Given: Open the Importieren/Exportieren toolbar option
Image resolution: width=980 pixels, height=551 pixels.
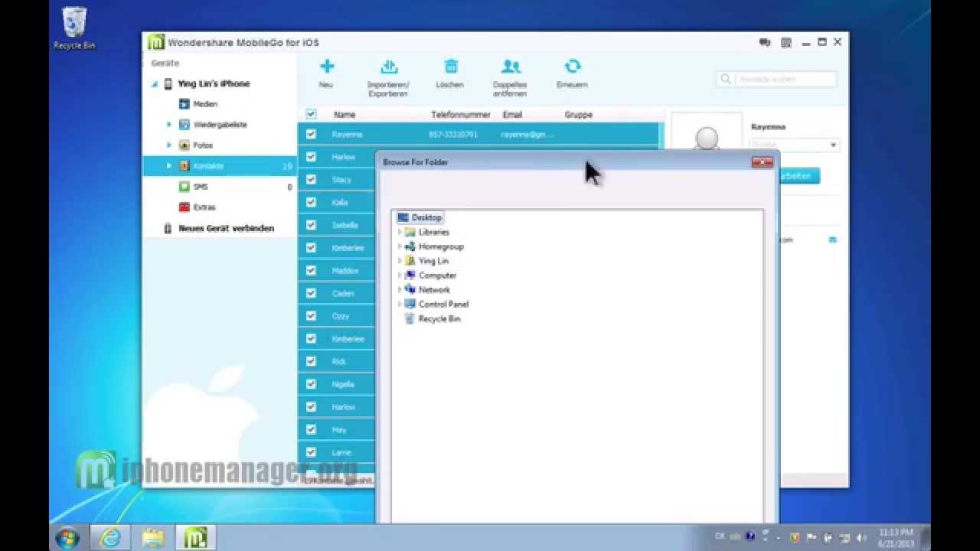Looking at the screenshot, I should [x=388, y=77].
